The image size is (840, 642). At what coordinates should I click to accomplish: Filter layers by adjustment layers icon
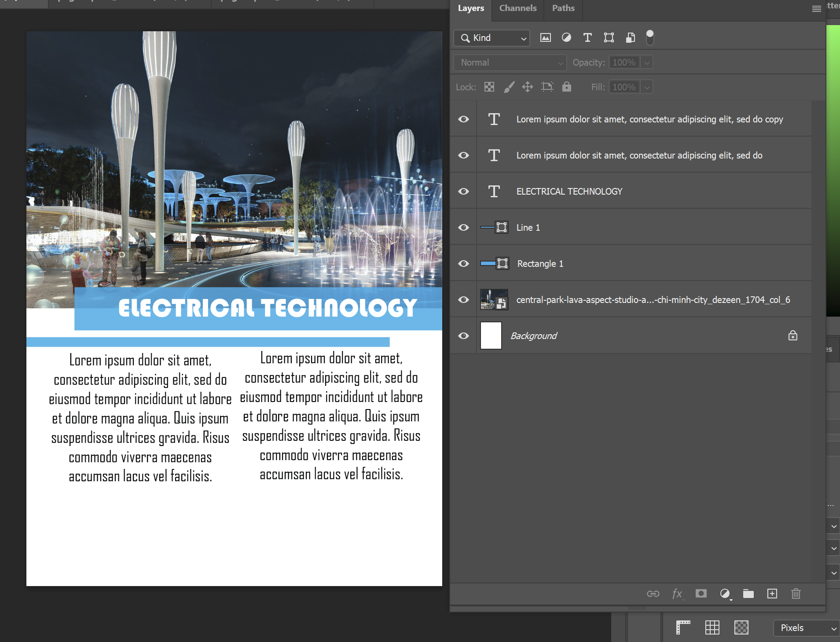(566, 38)
